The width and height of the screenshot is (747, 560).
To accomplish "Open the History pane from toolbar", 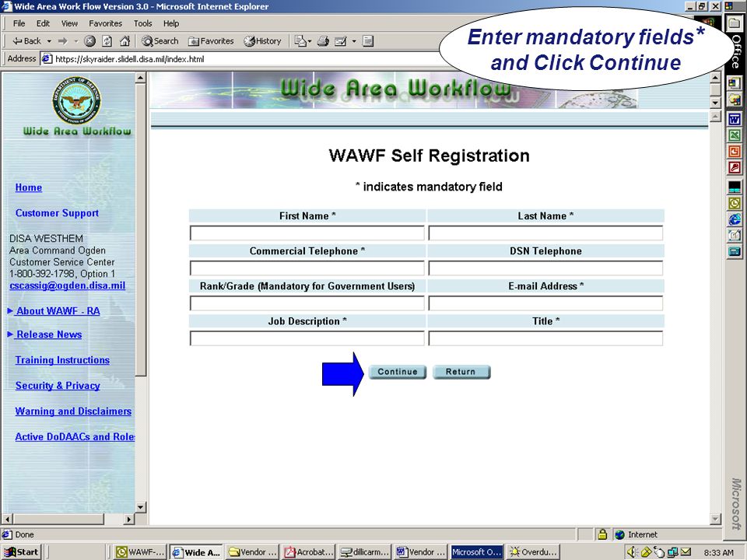I will click(x=262, y=41).
